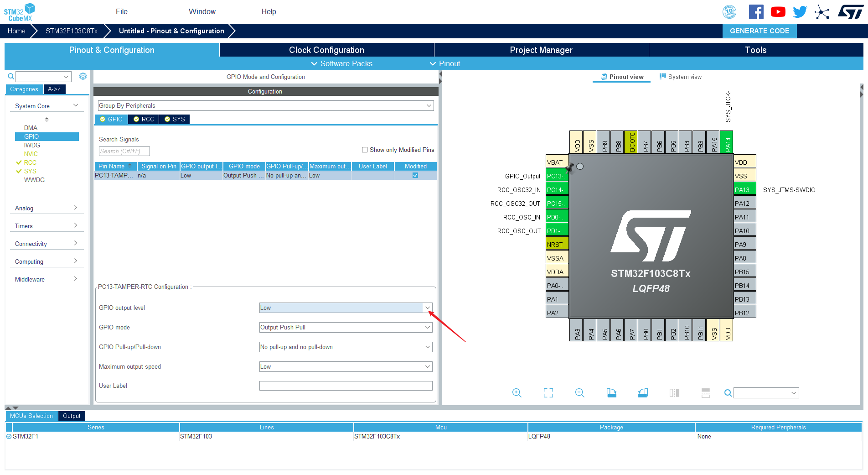
Task: Select the SYS configuration tab
Action: click(x=175, y=119)
